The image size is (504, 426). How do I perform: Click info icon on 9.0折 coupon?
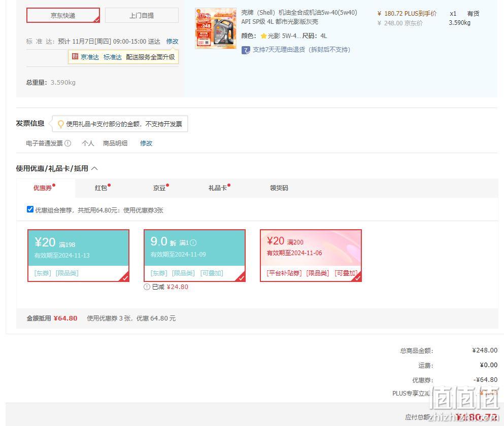pos(193,243)
